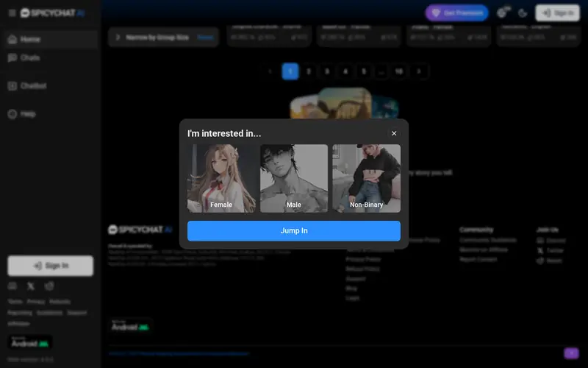Go to page 10 in pagination

(x=399, y=71)
